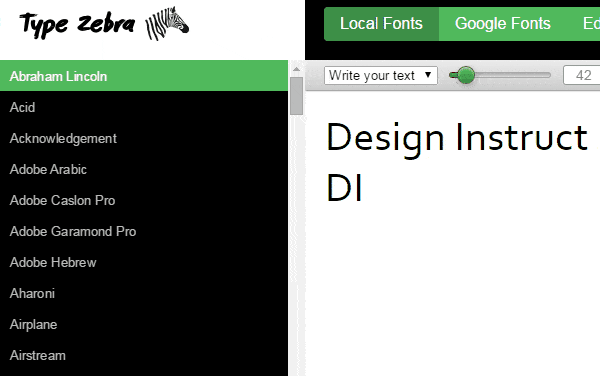Viewport: 600px width, 376px height.
Task: Open the Write your text dropdown
Action: click(381, 75)
